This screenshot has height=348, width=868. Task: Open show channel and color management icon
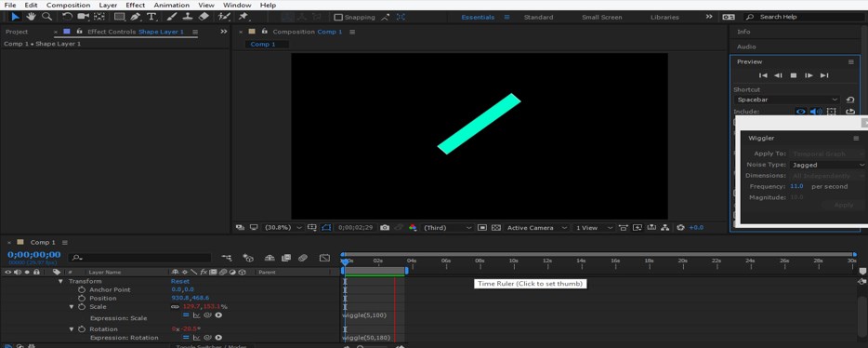pos(413,228)
